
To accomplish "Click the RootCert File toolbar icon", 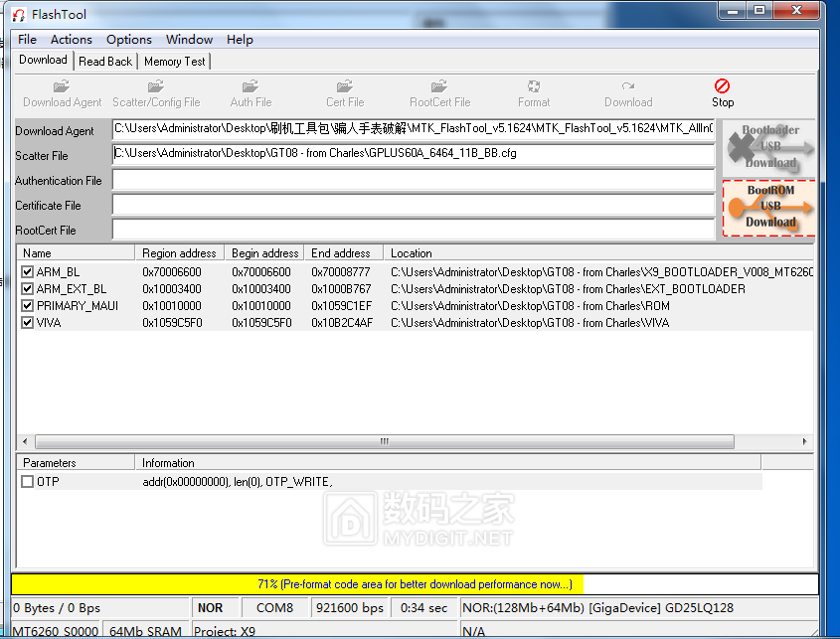I will coord(439,93).
